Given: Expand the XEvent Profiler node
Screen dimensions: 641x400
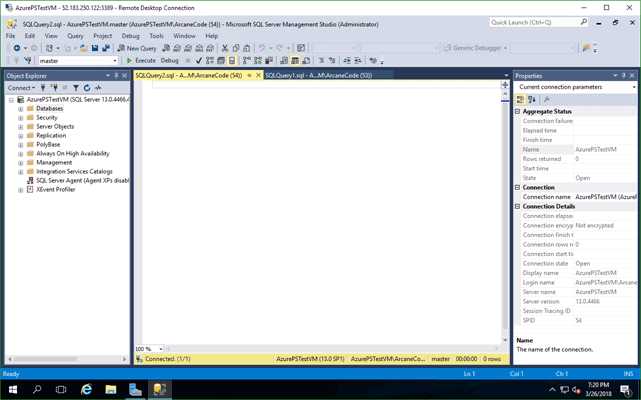Looking at the screenshot, I should [x=20, y=190].
